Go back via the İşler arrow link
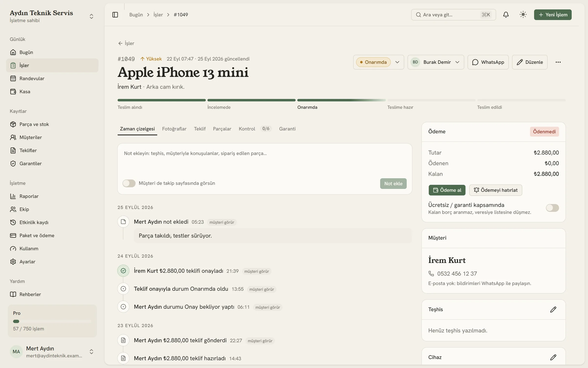This screenshot has width=588, height=368. (x=126, y=43)
